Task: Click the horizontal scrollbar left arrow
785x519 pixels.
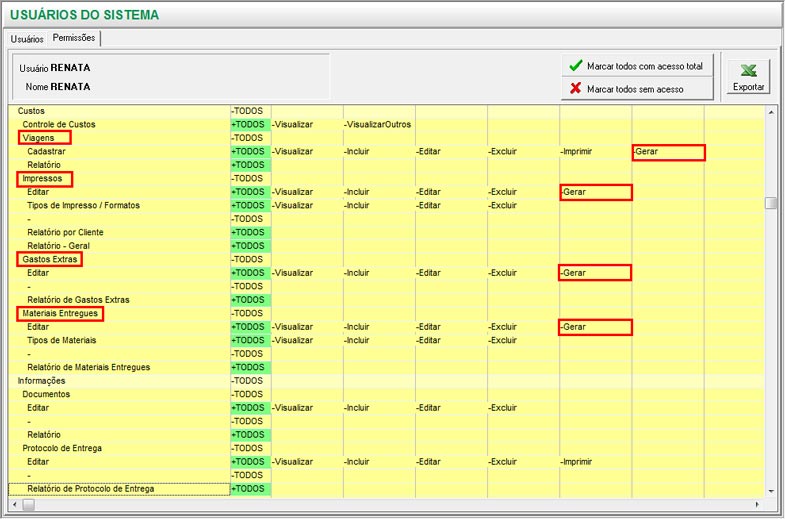Action: (14, 504)
